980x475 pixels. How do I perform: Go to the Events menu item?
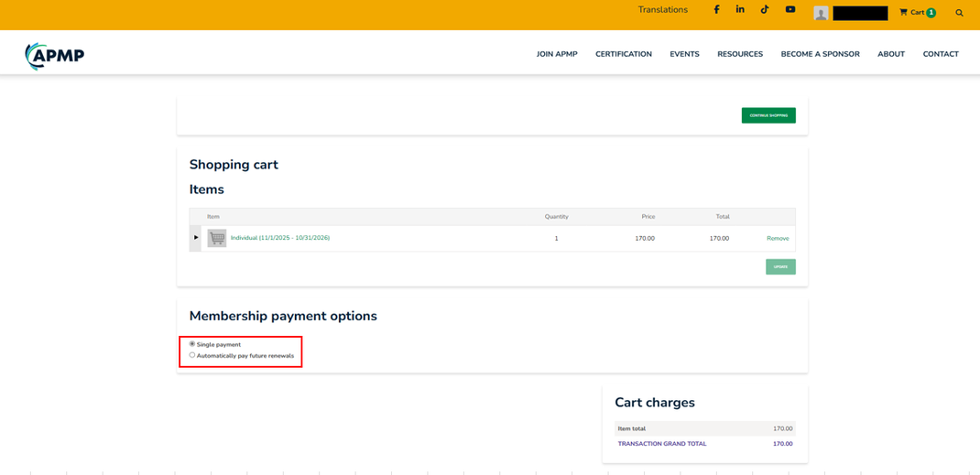pyautogui.click(x=684, y=54)
